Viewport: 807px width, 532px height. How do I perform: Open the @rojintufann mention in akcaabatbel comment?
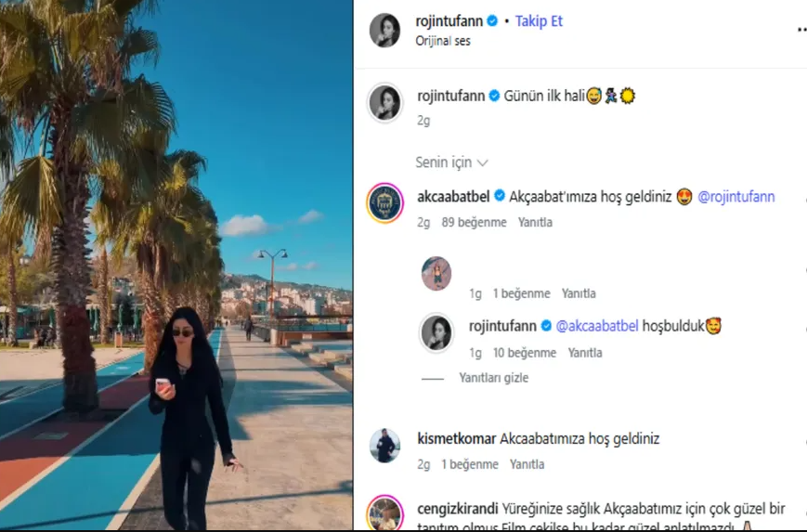point(736,197)
